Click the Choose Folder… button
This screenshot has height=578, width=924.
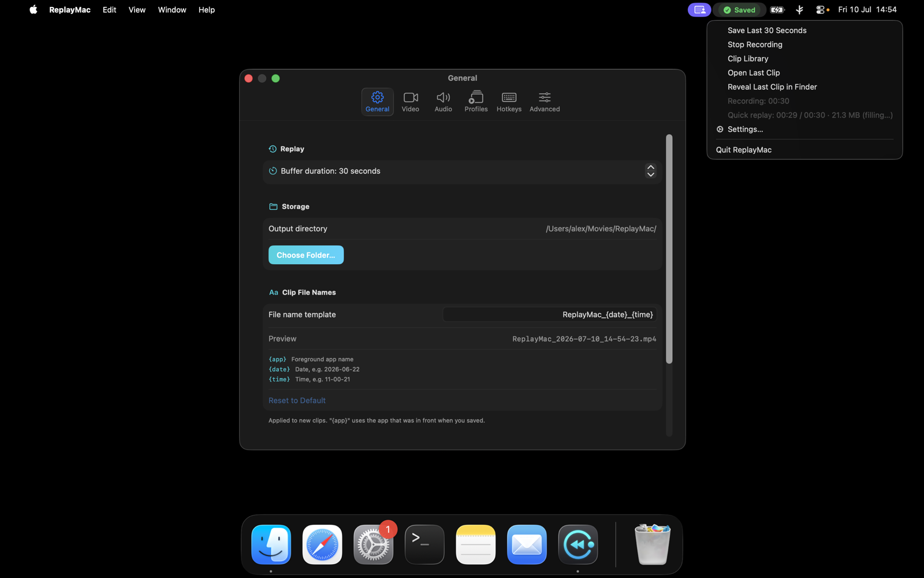click(306, 255)
